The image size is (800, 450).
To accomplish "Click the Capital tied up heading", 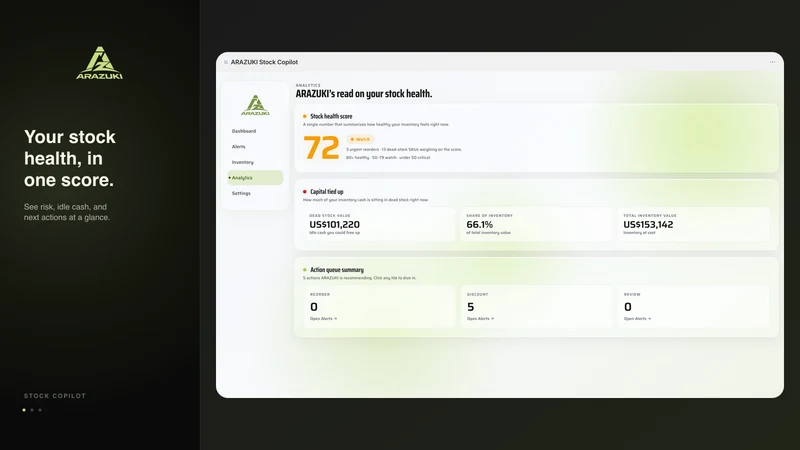I will (327, 192).
